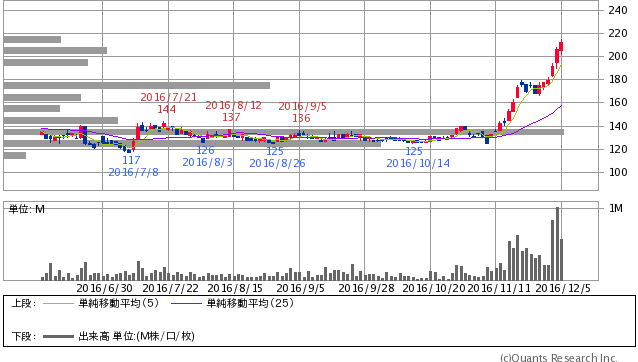638x362 pixels.
Task: Click the 2016/8/26 low annotation 125
Action: click(x=275, y=151)
